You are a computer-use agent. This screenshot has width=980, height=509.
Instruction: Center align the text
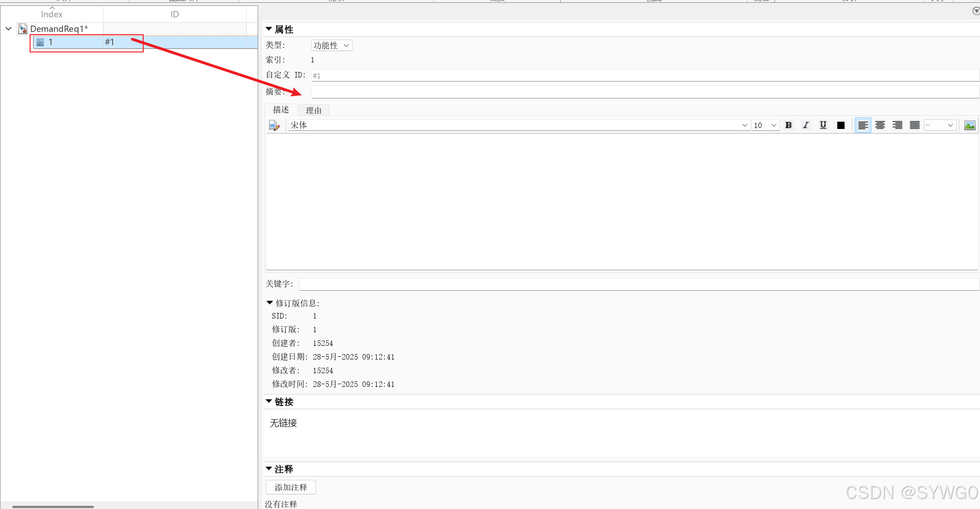880,125
